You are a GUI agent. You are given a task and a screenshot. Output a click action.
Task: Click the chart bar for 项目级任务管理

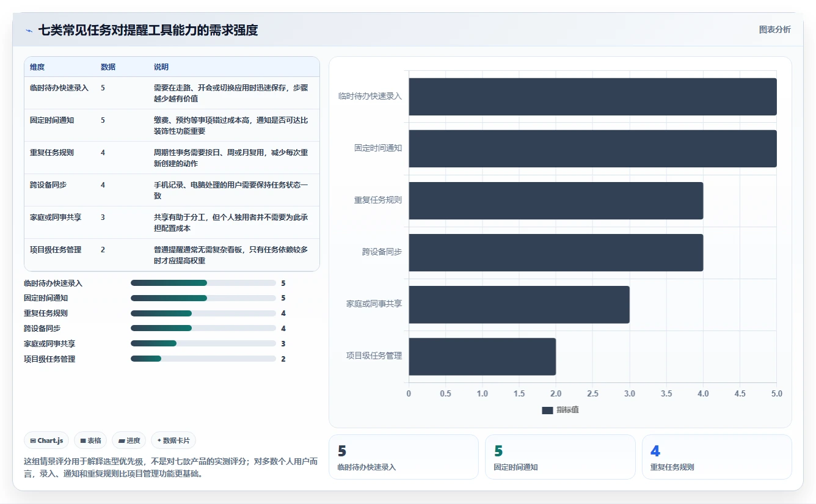(x=482, y=356)
